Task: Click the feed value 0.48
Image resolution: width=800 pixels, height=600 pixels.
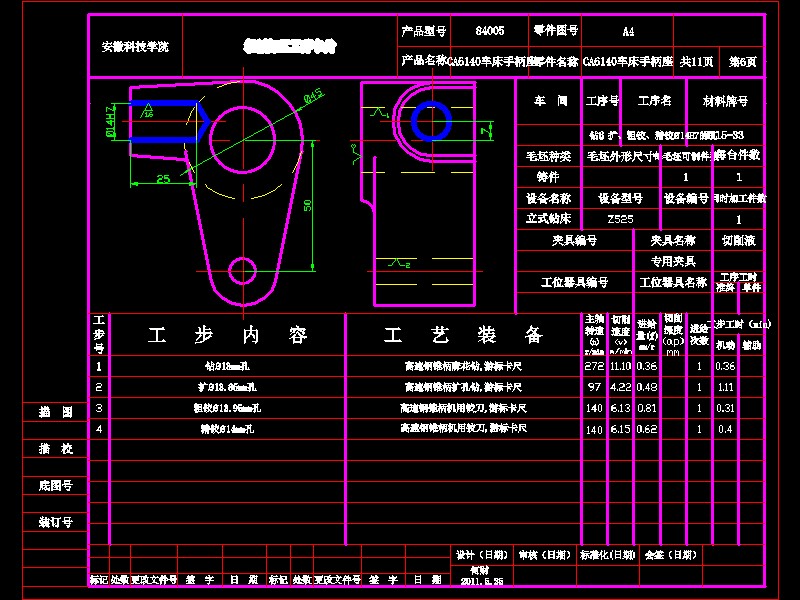Action: pyautogui.click(x=646, y=387)
